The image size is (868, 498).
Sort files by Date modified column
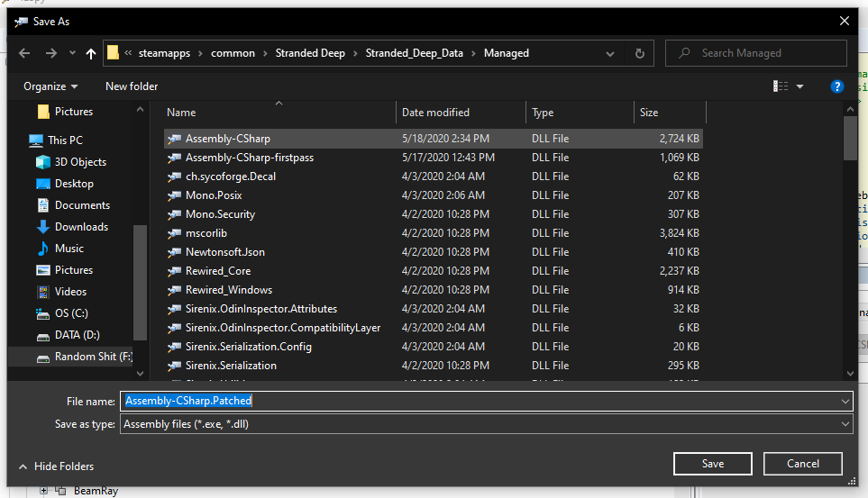[x=436, y=113]
